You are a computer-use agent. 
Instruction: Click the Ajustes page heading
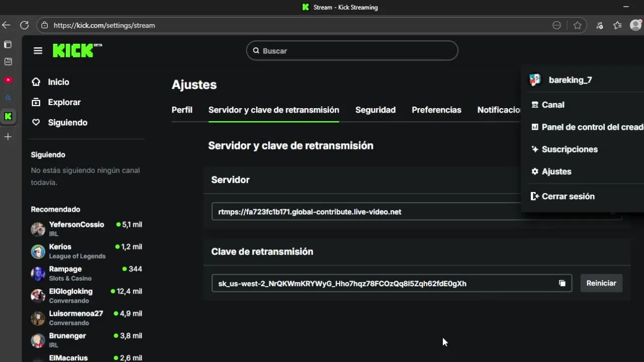tap(194, 84)
